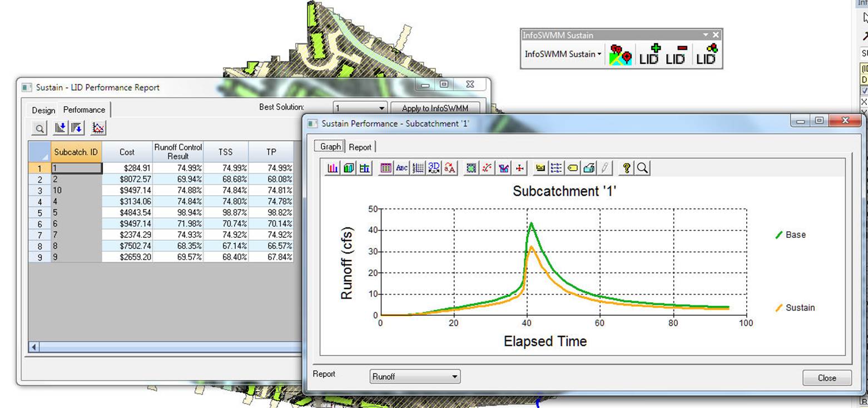
Task: Select the cell 98.94% runoff control
Action: point(178,212)
